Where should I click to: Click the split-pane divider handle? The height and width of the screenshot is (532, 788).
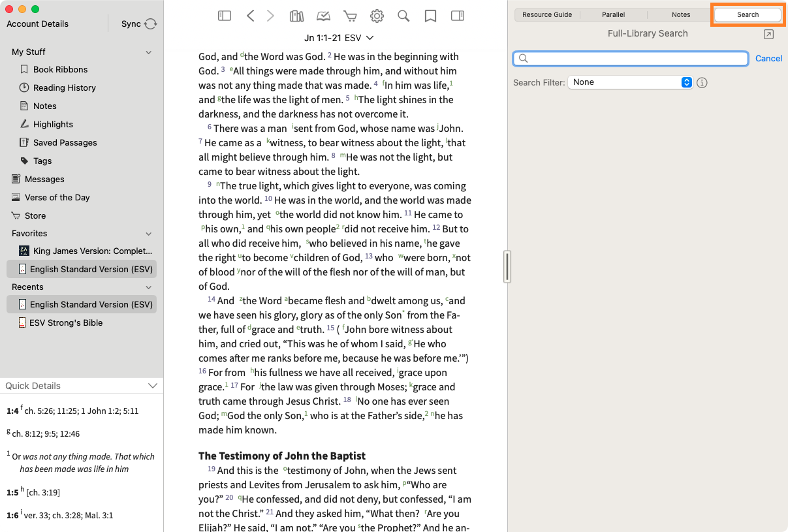tap(507, 266)
